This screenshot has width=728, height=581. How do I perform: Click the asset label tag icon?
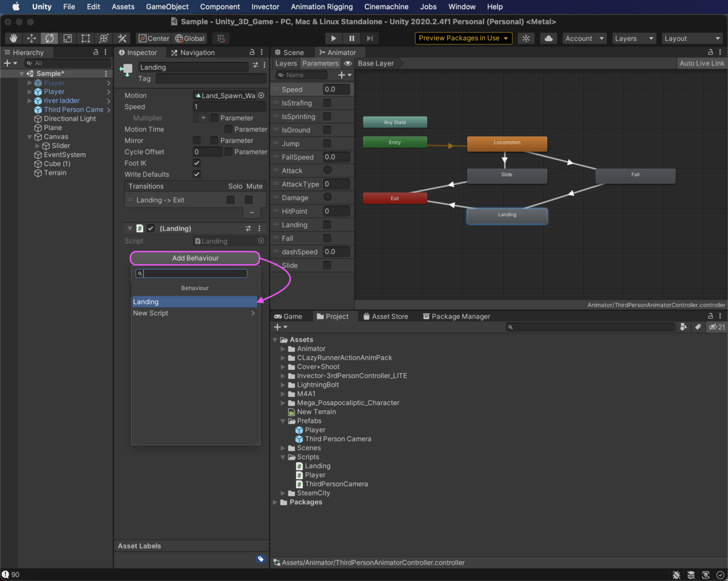(x=261, y=559)
